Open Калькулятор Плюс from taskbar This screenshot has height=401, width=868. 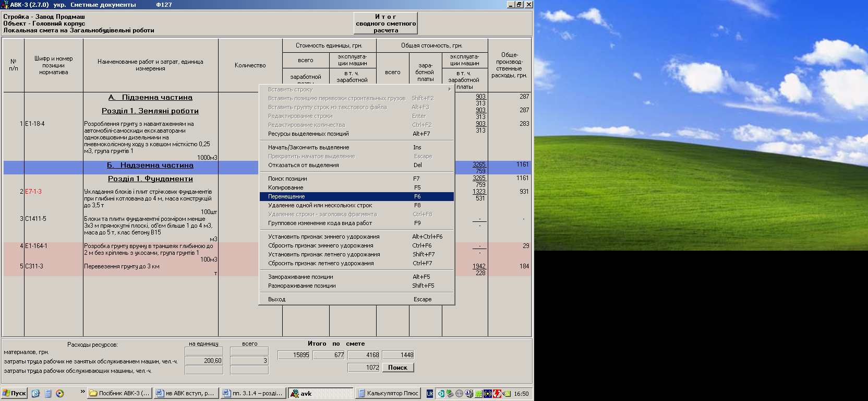click(388, 393)
